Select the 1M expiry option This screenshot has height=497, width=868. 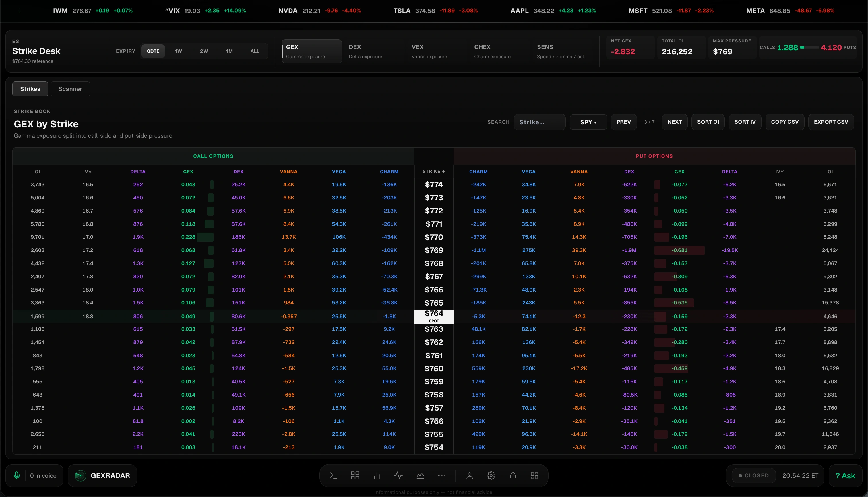pos(229,51)
